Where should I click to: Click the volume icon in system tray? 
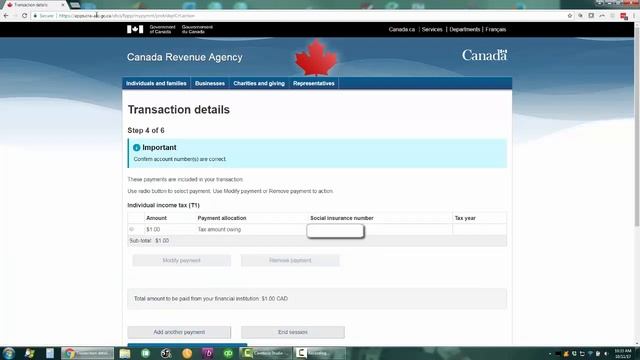tap(606, 353)
